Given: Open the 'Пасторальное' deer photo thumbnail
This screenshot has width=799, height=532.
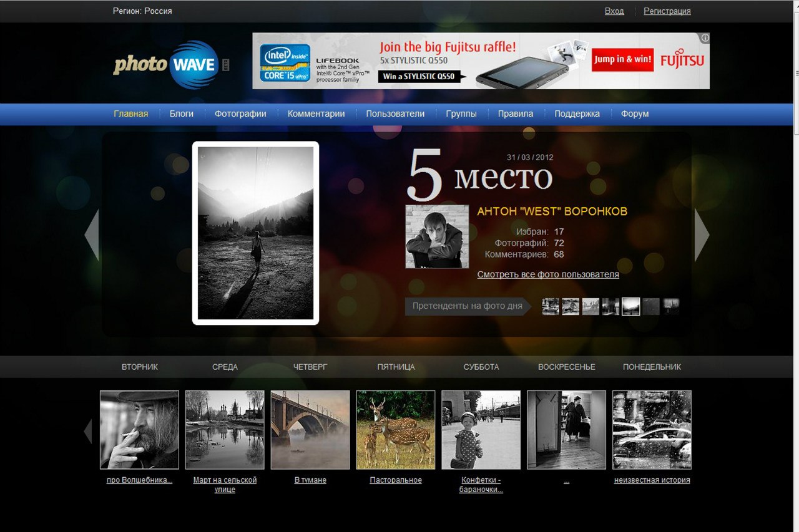Looking at the screenshot, I should tap(396, 430).
